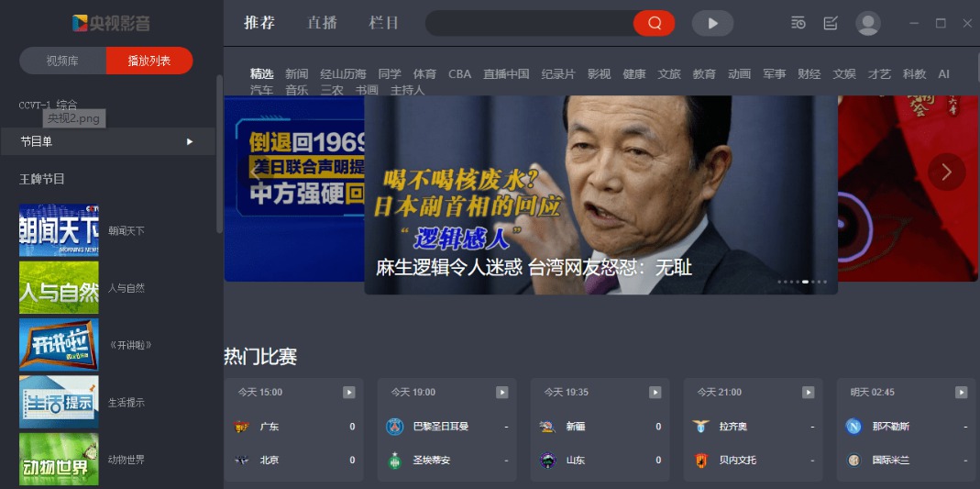Select the 才艺 category

coord(879,73)
